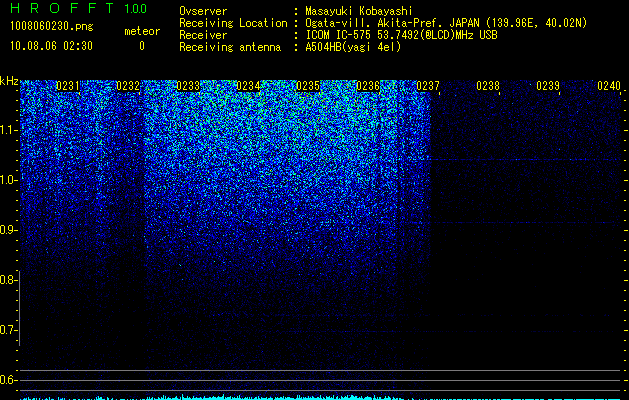
Task: Select the filename 1008060230.png
Action: pyautogui.click(x=52, y=26)
